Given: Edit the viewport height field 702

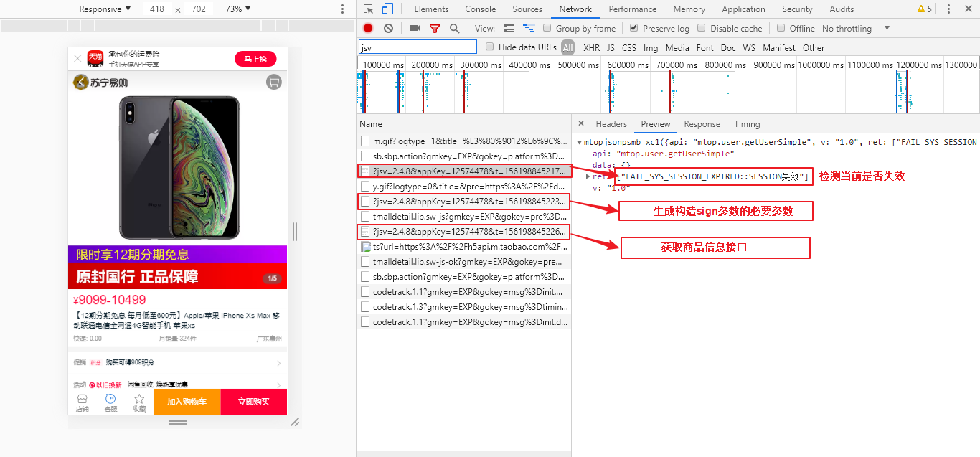Looking at the screenshot, I should pyautogui.click(x=199, y=9).
